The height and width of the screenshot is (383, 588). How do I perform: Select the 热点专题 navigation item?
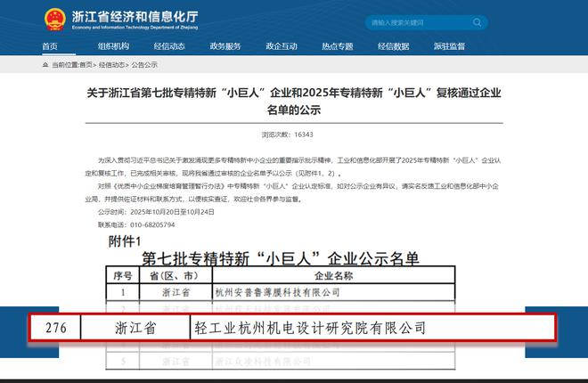pos(338,46)
